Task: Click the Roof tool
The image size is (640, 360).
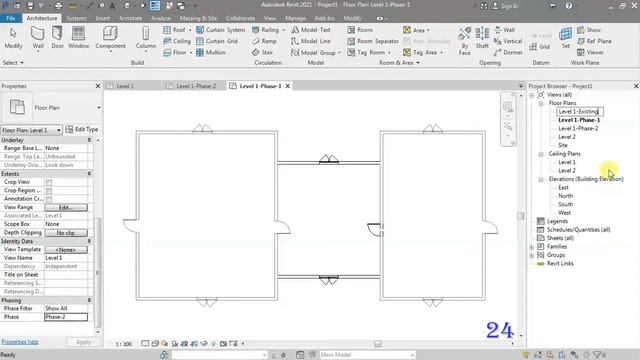Action: point(176,30)
